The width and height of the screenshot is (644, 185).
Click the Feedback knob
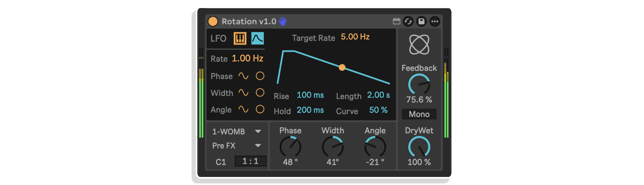(419, 84)
